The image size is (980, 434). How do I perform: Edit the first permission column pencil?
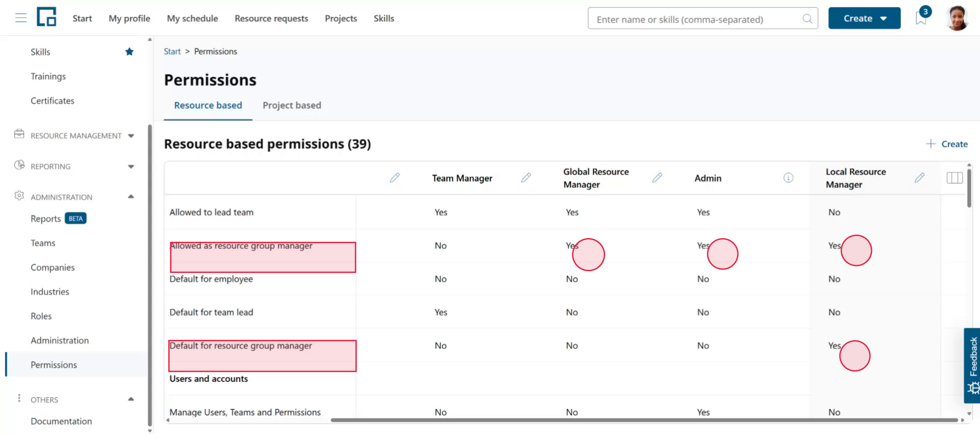click(x=395, y=178)
